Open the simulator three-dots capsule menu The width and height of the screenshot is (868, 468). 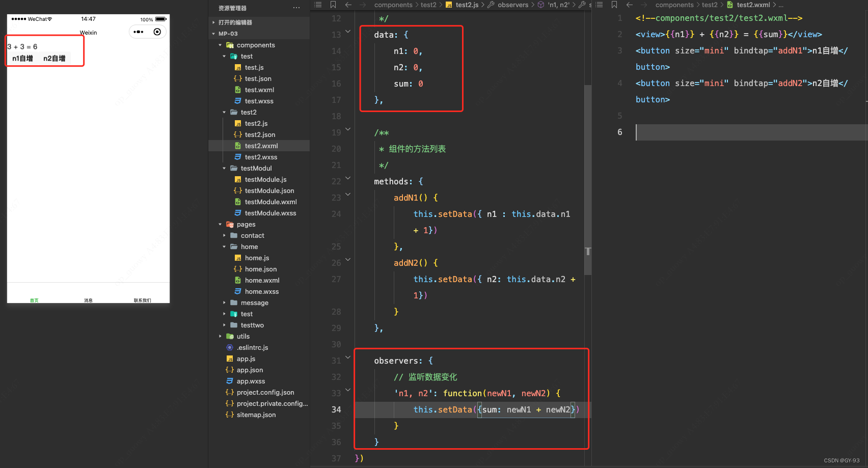tap(139, 32)
